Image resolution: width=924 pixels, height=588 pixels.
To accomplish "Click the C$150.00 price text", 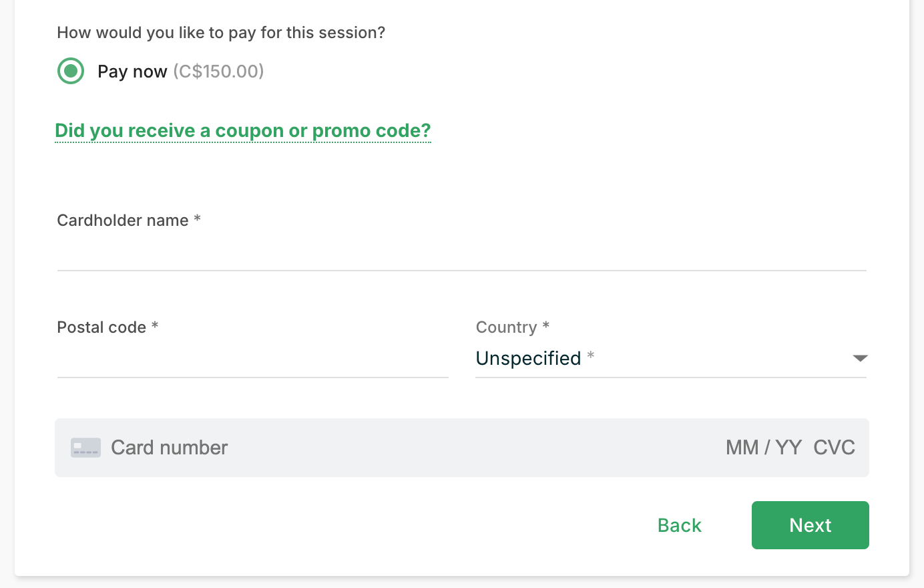I will (219, 71).
